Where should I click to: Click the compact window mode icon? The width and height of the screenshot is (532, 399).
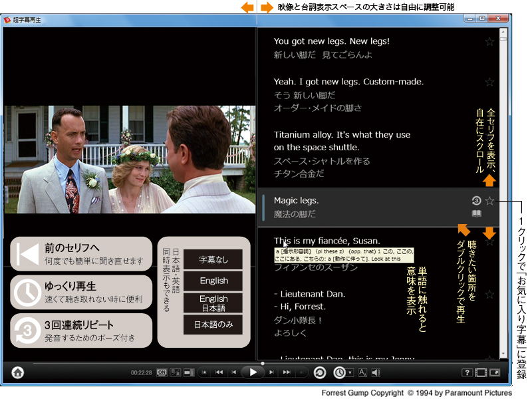[495, 372]
